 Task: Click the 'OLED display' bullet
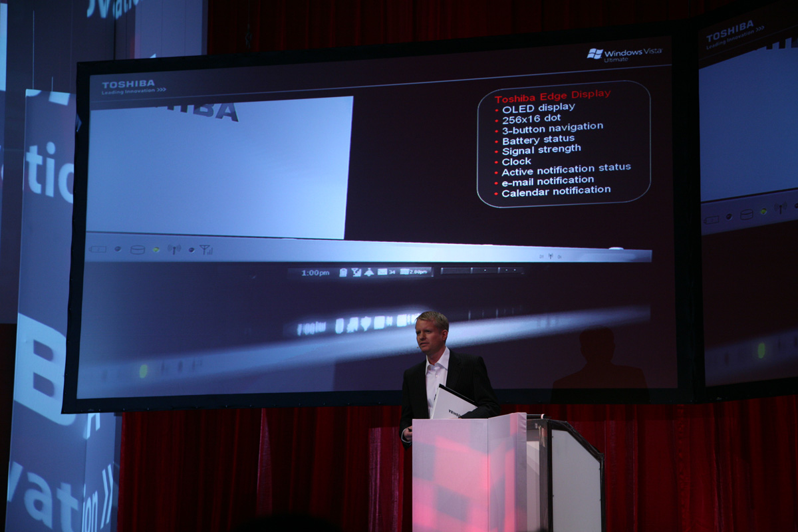coord(539,108)
